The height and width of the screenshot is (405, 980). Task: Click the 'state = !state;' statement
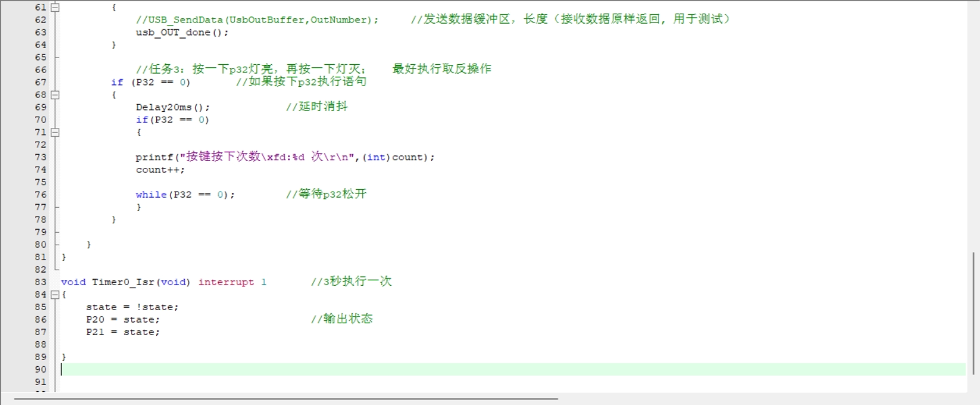[x=132, y=307]
